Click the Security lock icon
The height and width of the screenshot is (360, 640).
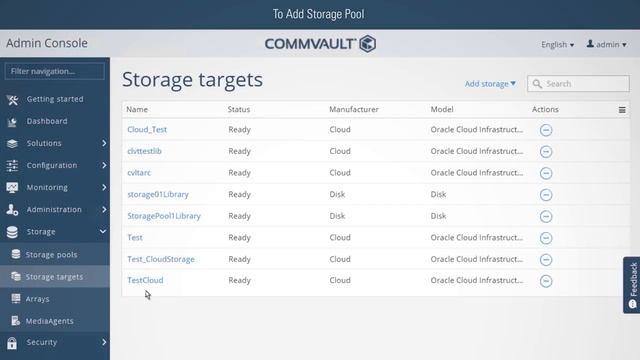12,343
